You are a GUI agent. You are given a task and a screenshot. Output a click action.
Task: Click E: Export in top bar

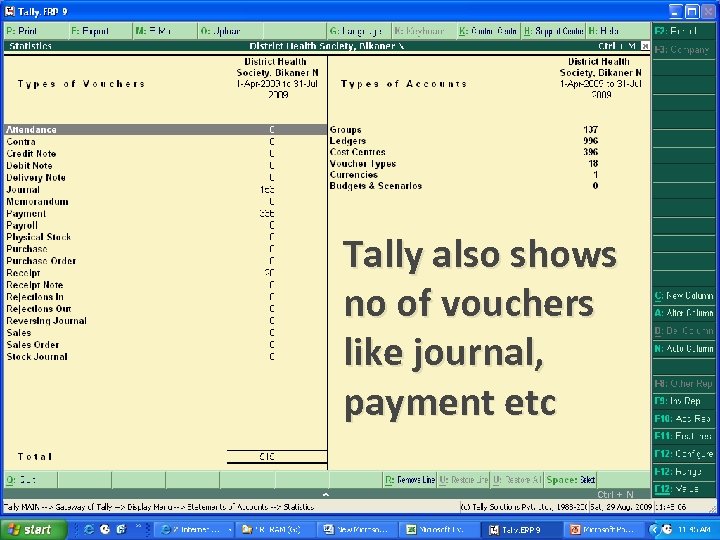point(101,31)
